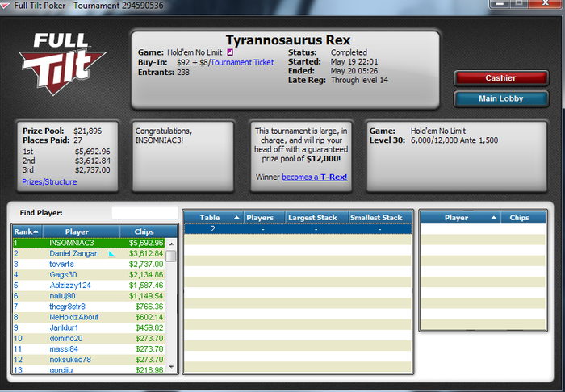Screen dimensions: 565x392
Task: Sort standings by Chips column header
Action: (148, 231)
